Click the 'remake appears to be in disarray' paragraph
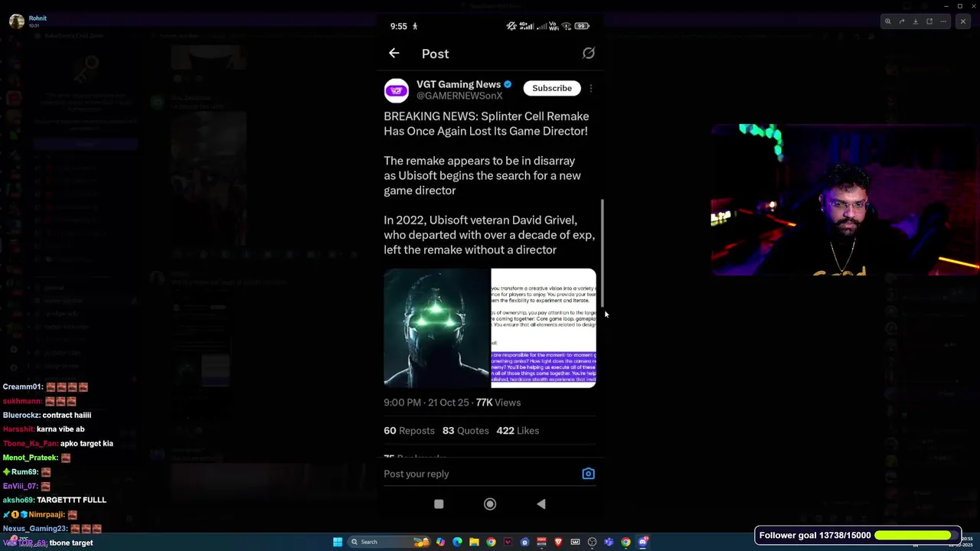Screen dimensions: 980x551 coord(482,175)
